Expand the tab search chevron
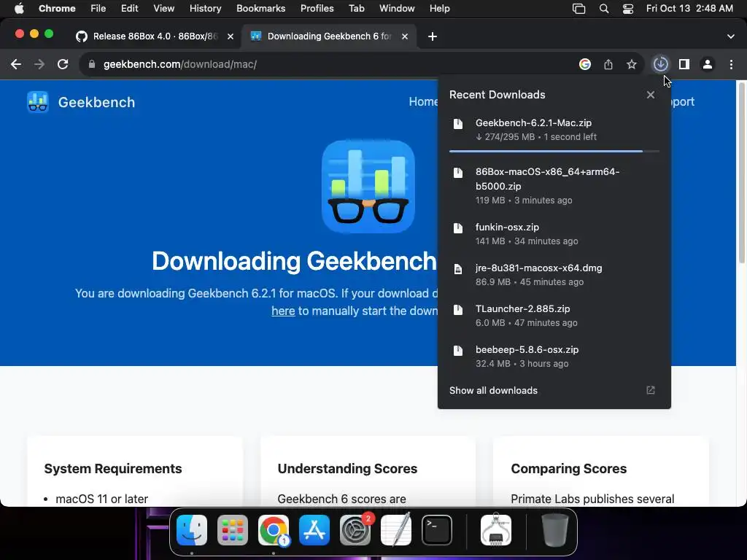 click(731, 36)
